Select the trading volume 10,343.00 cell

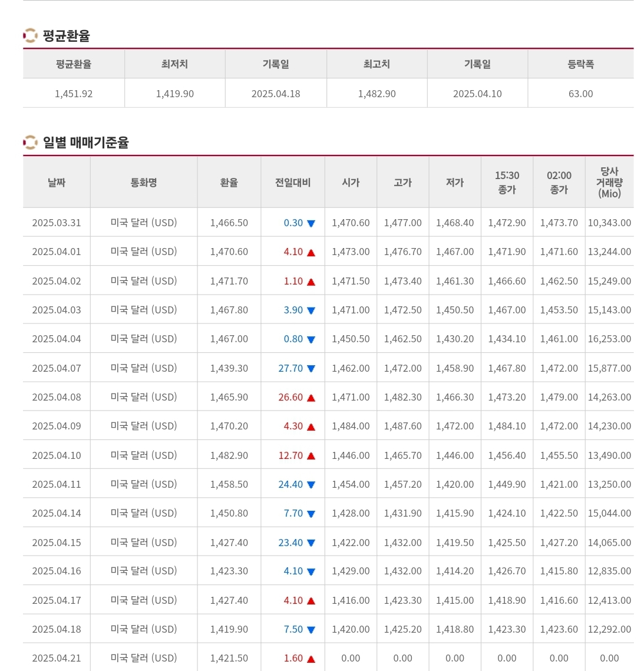point(609,223)
